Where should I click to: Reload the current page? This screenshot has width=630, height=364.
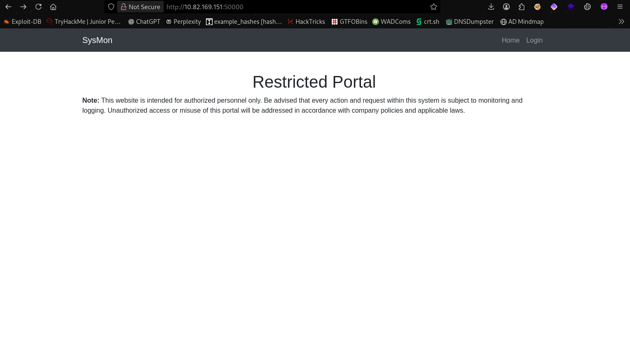[x=38, y=7]
